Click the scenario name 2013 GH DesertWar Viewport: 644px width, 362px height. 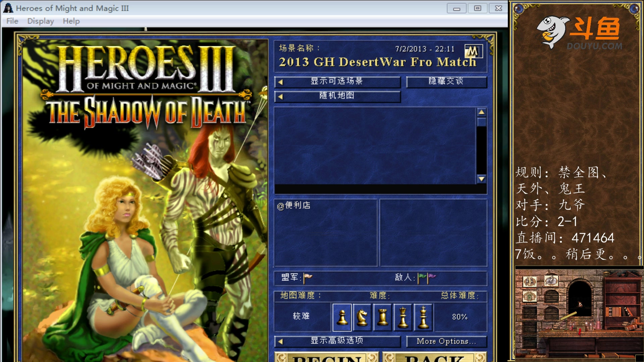coord(377,62)
